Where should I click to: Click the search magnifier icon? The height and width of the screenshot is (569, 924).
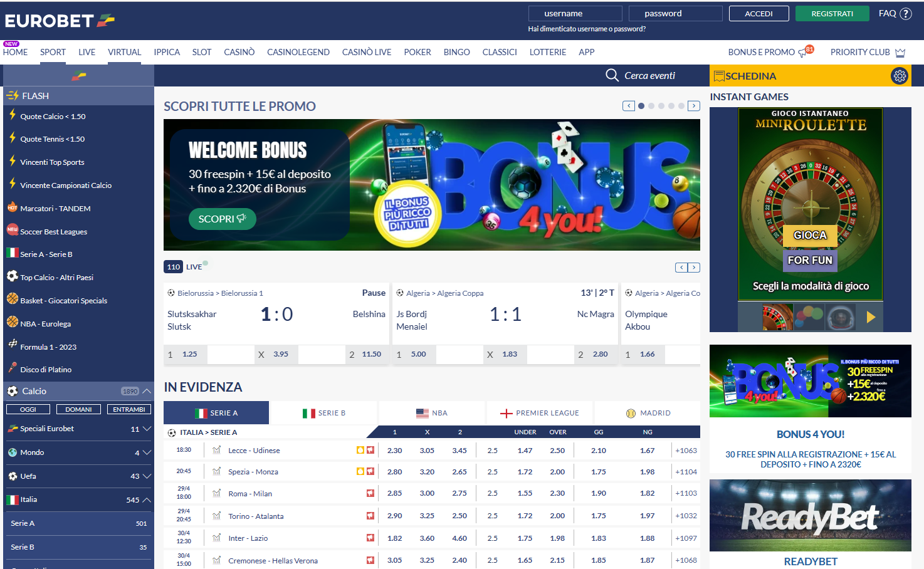coord(612,75)
